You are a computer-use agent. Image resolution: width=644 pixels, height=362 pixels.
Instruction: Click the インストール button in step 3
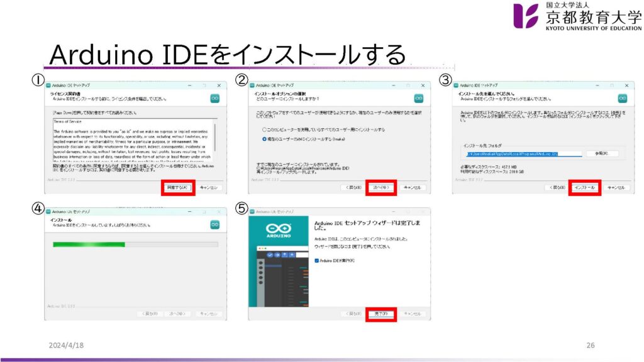(x=584, y=187)
